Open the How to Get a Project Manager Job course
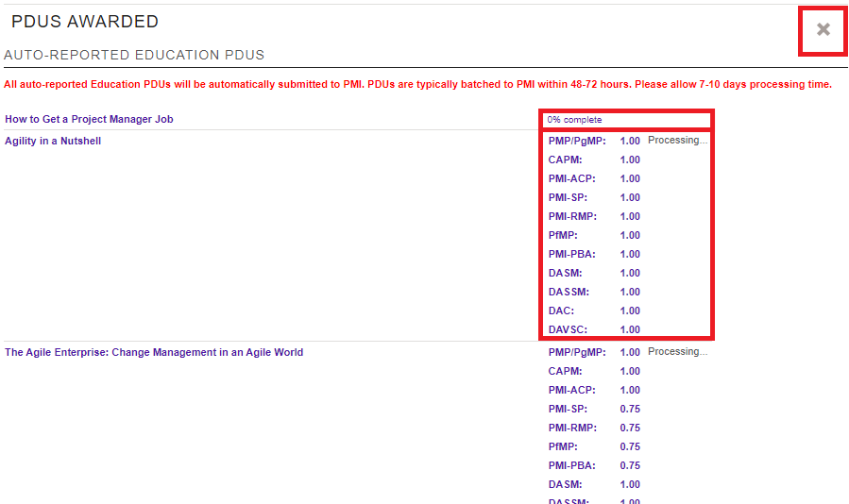The height and width of the screenshot is (504, 849). [x=89, y=119]
